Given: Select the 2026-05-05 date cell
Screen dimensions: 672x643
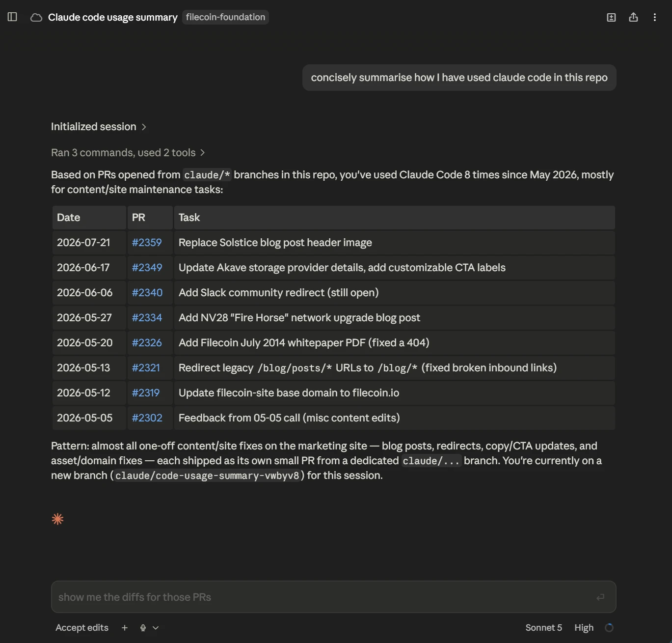Looking at the screenshot, I should coord(89,418).
